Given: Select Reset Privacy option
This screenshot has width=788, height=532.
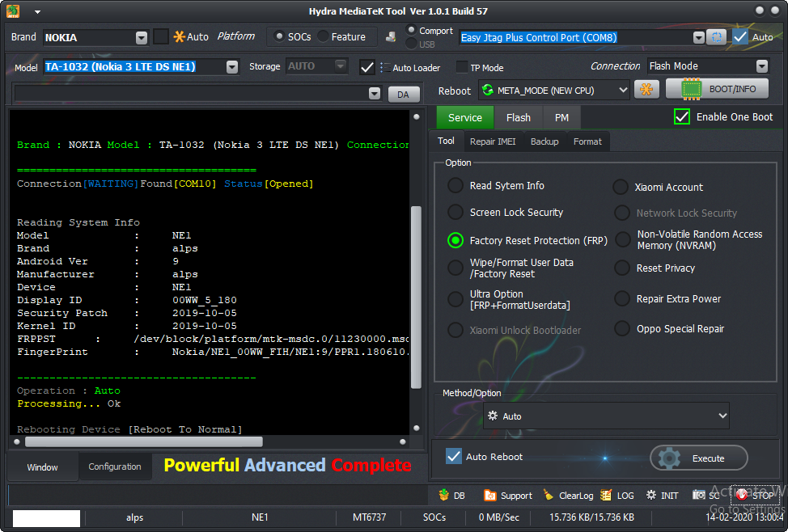Looking at the screenshot, I should coord(622,268).
